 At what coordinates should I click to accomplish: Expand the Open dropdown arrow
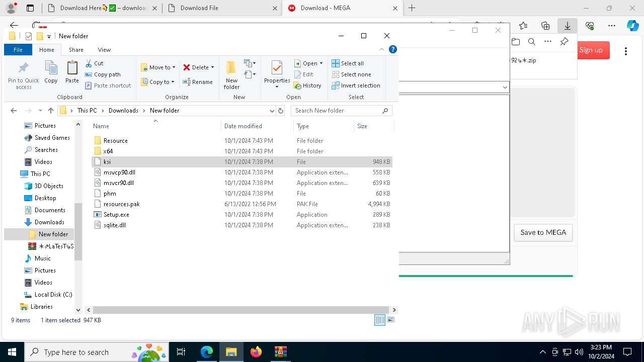[x=321, y=63]
